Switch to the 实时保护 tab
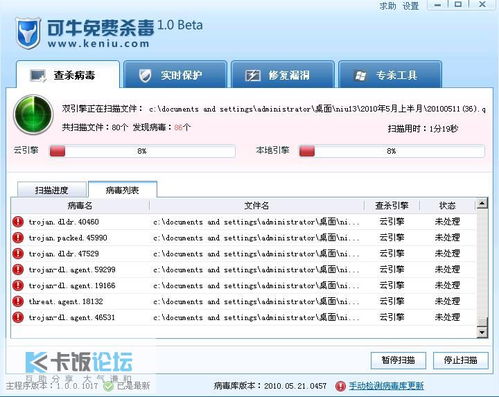 (175, 75)
